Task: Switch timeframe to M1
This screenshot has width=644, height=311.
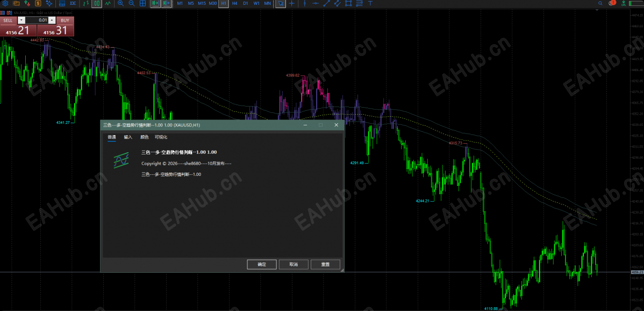Action: [x=180, y=3]
